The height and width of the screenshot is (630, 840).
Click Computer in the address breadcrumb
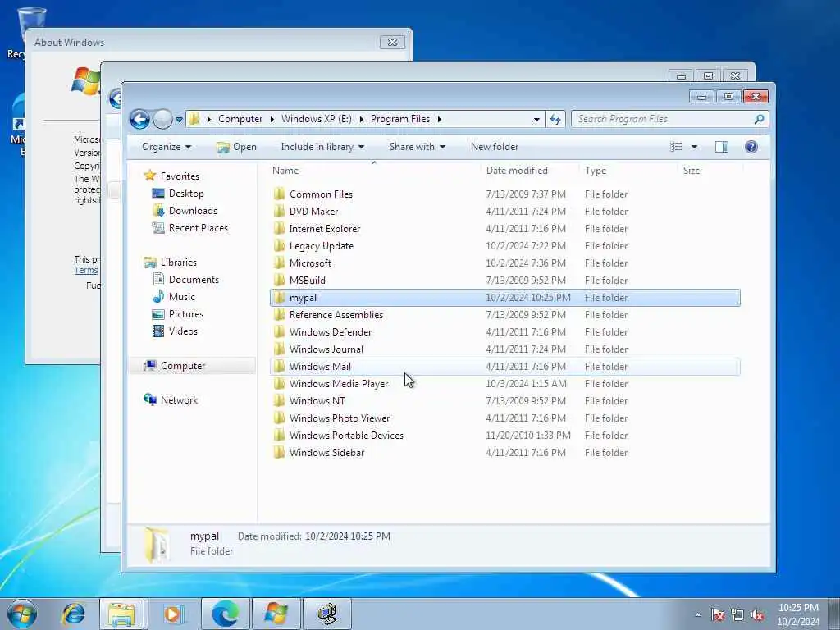pyautogui.click(x=240, y=119)
